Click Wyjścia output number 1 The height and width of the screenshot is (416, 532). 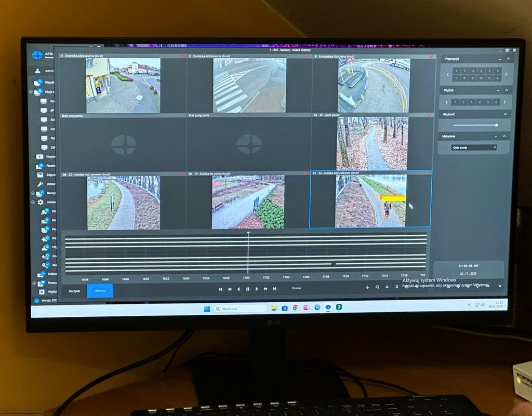(455, 102)
